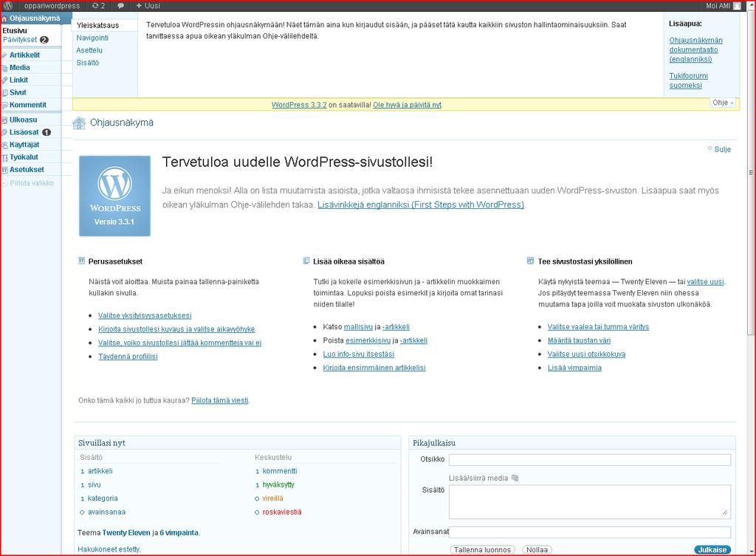Click into the Otsikko title field
This screenshot has width=756, height=556.
tap(590, 459)
